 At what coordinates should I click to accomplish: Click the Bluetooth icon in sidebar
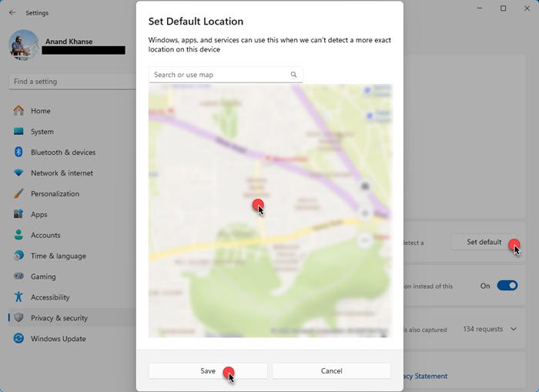tap(18, 152)
